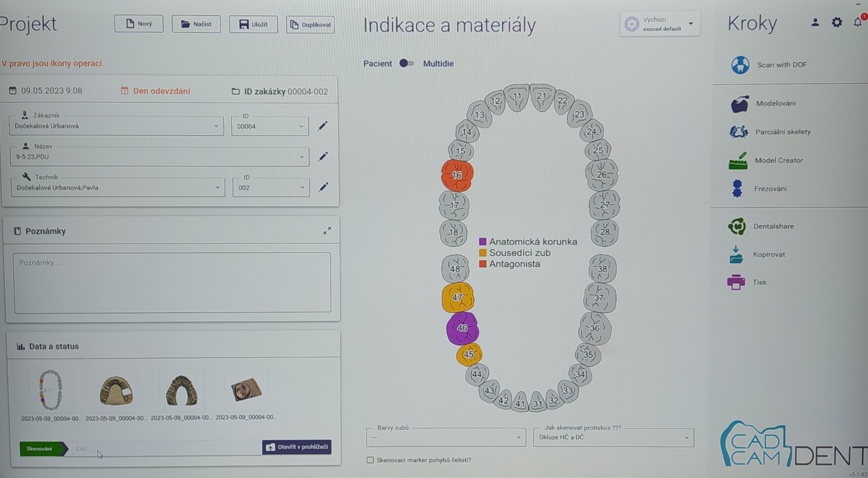868x478 pixels.
Task: Edit the Zákazník entry with pencil icon
Action: click(x=322, y=126)
